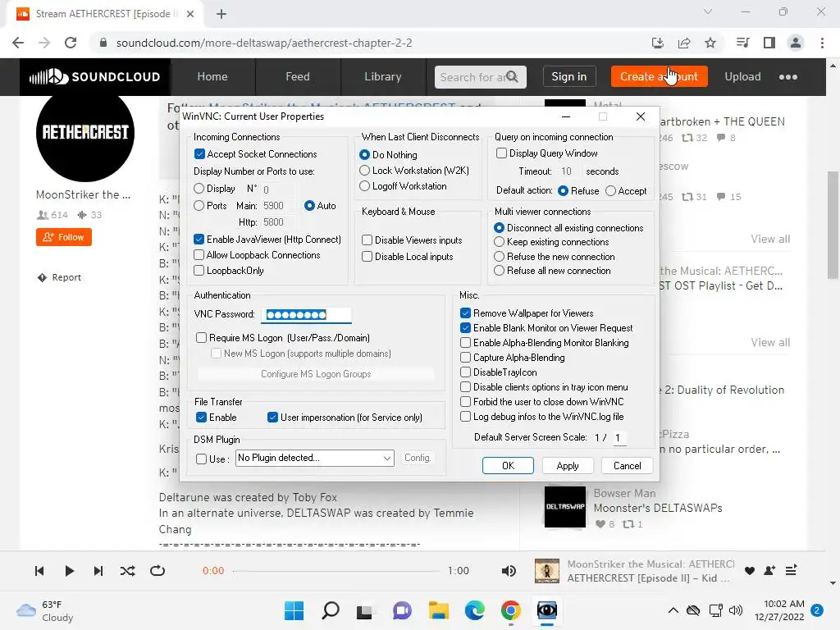The width and height of the screenshot is (840, 630).
Task: Click the WinVNC eye icon in taskbar
Action: (x=547, y=610)
